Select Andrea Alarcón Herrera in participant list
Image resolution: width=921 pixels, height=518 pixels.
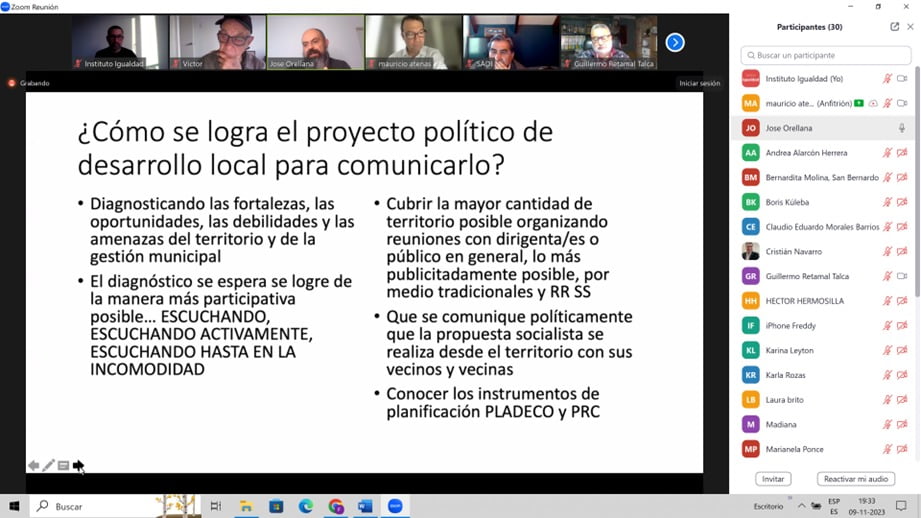point(806,153)
